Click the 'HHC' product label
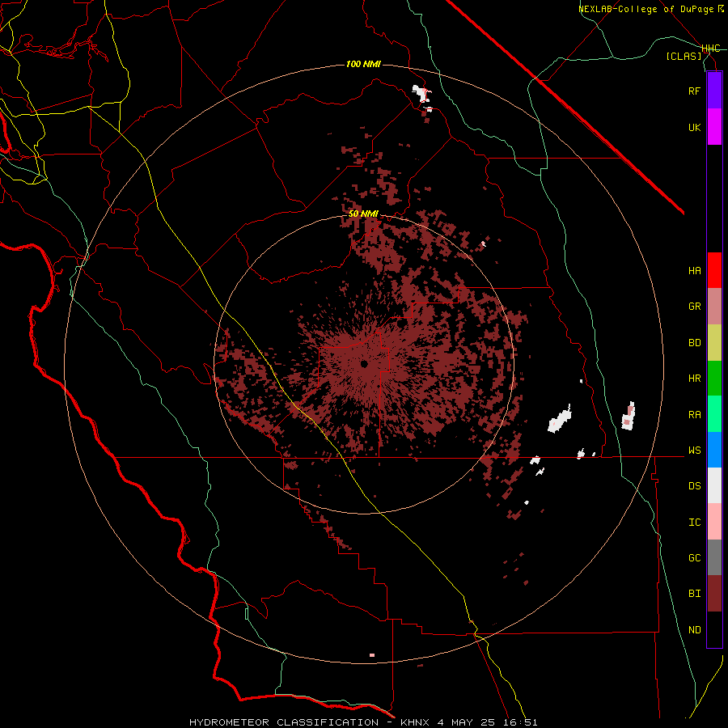This screenshot has width=728, height=728. coord(710,49)
